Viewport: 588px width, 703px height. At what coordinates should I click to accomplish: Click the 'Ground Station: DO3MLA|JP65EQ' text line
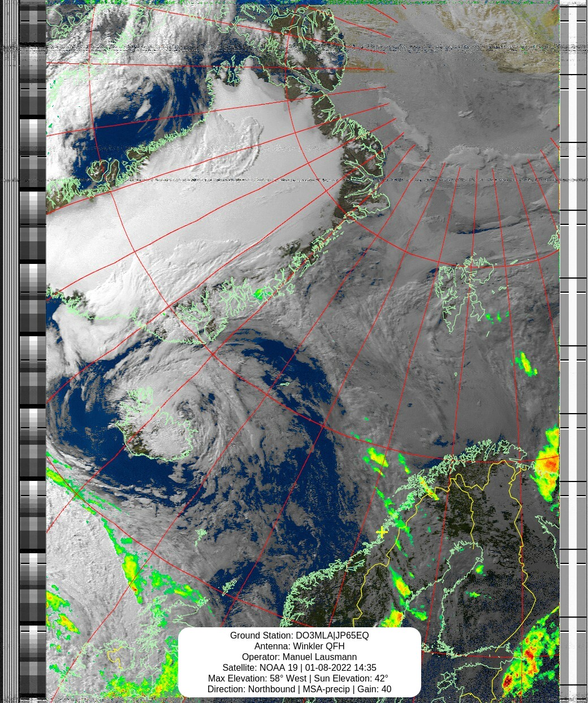pos(299,636)
